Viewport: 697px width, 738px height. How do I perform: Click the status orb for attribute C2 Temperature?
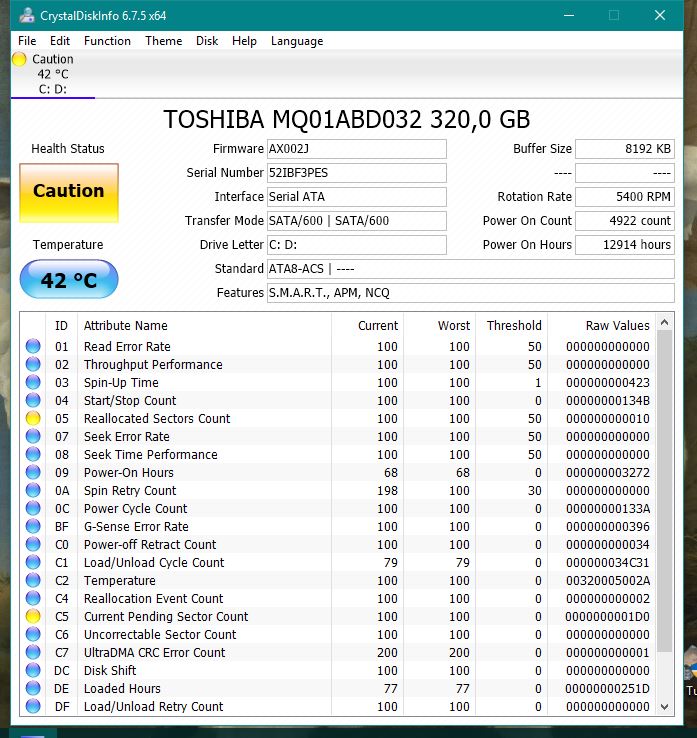coord(33,580)
